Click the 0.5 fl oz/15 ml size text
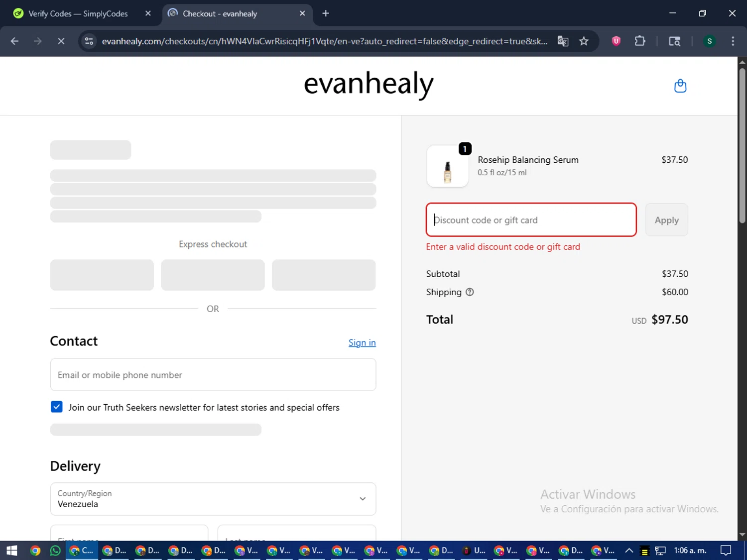Image resolution: width=747 pixels, height=560 pixels. click(502, 173)
